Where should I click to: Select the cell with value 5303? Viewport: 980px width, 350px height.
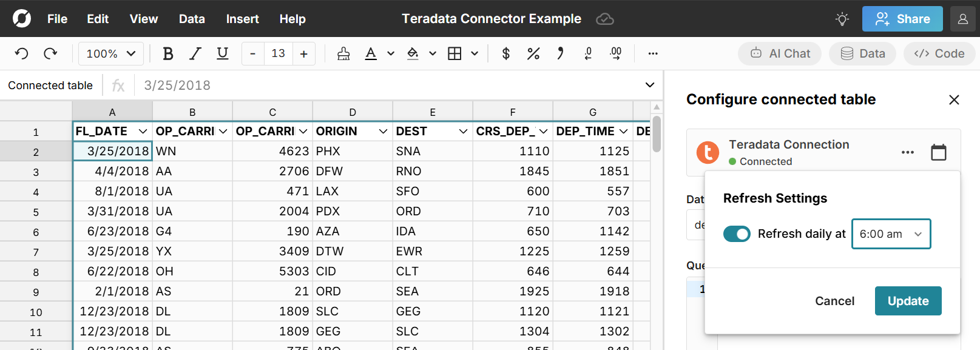(x=272, y=271)
